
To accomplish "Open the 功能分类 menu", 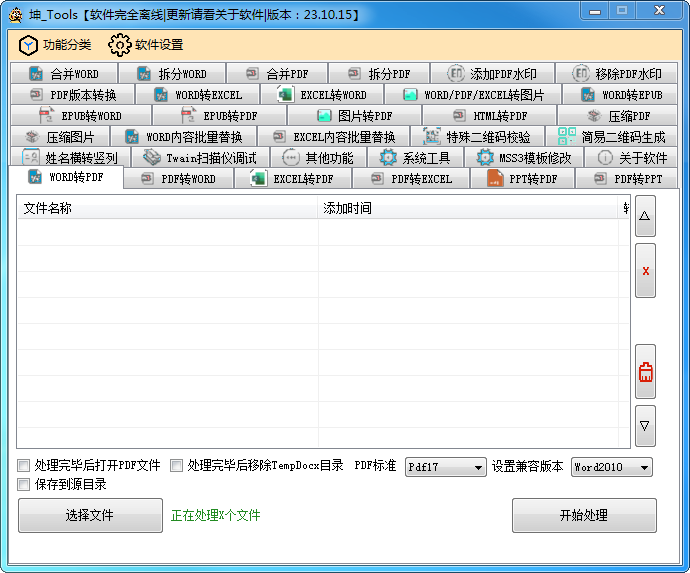I will click(x=55, y=45).
